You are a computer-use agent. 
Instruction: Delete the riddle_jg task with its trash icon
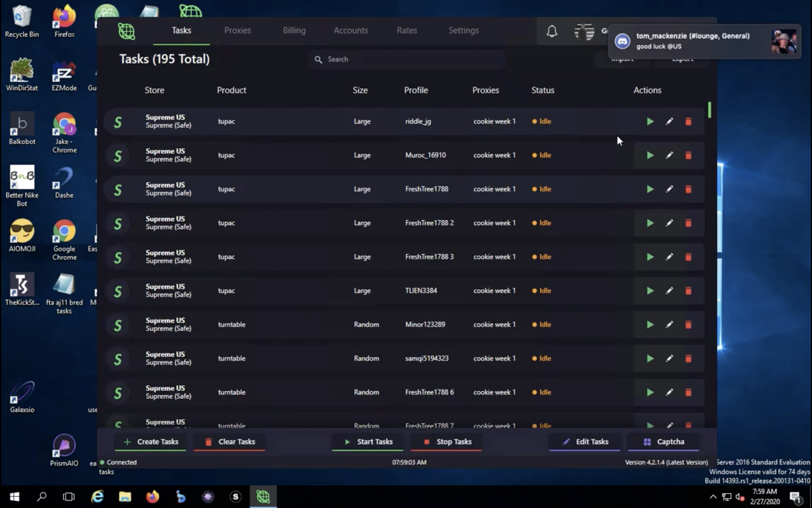click(688, 121)
